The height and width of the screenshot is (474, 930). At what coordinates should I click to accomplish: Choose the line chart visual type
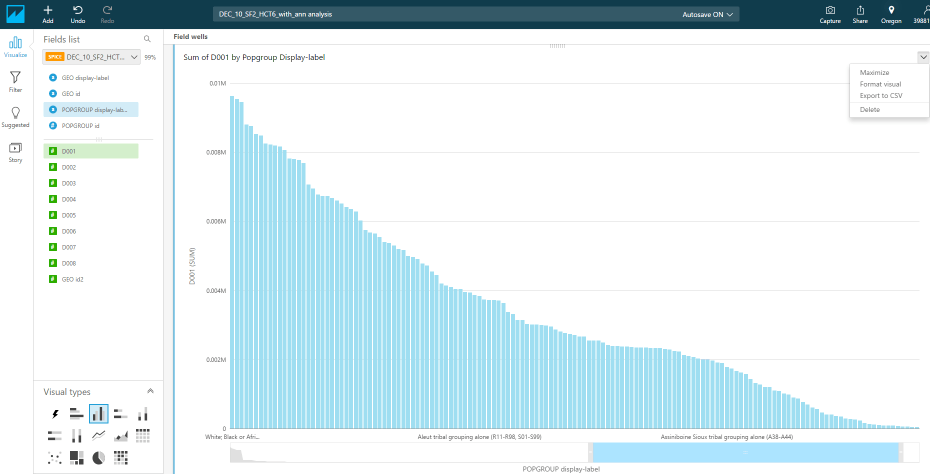[x=99, y=435]
